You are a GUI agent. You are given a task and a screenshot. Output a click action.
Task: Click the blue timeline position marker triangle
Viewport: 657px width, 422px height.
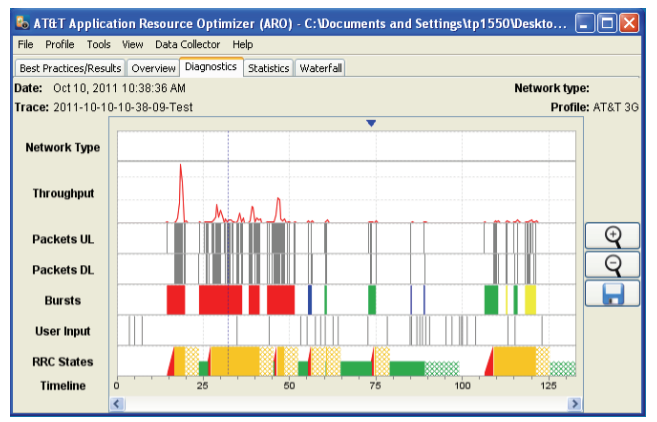click(371, 123)
